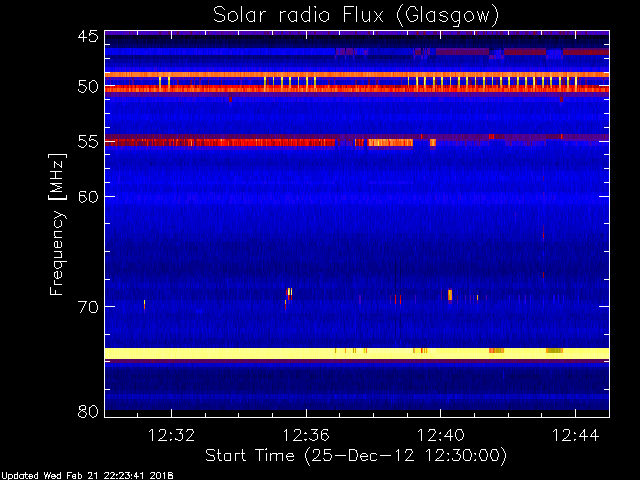The image size is (640, 480).
Task: Click the 12:44 time tick label
Action: coord(576,435)
